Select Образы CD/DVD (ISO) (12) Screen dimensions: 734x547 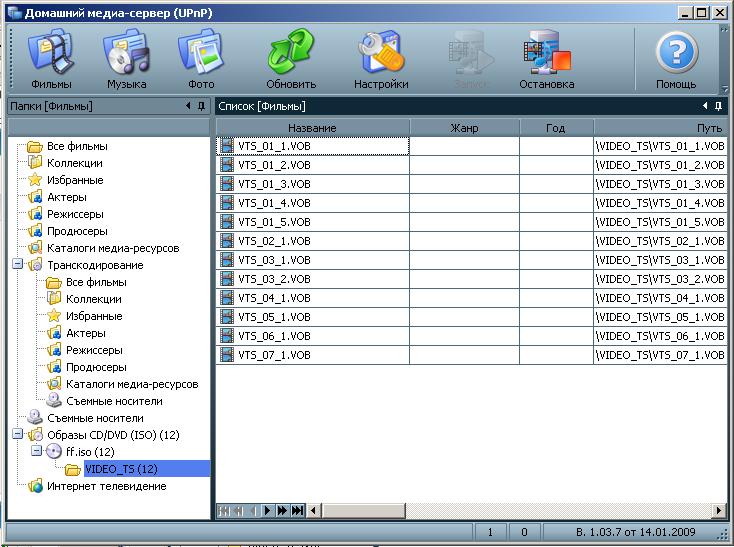tap(113, 435)
